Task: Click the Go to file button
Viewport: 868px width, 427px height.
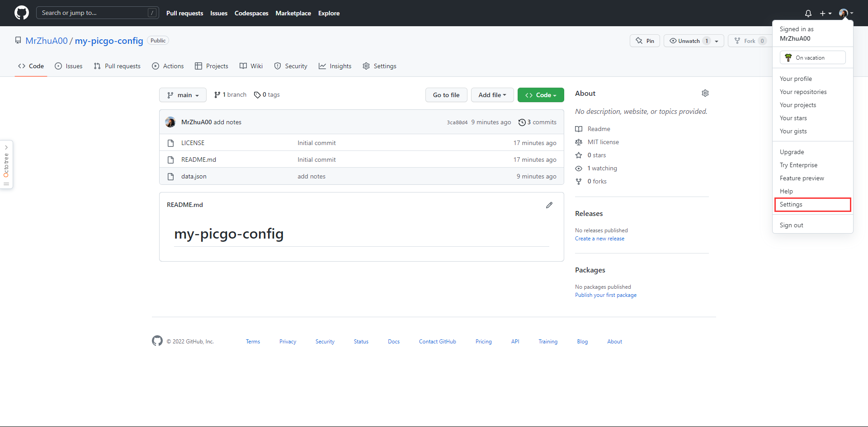Action: click(x=446, y=95)
